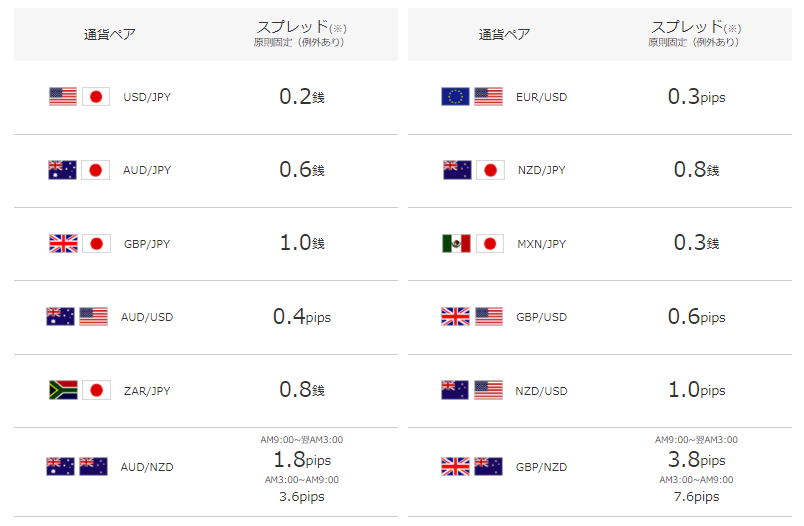Click the Mexico flag in MXN/JPY row
Screen dimensions: 804x526
pos(456,244)
